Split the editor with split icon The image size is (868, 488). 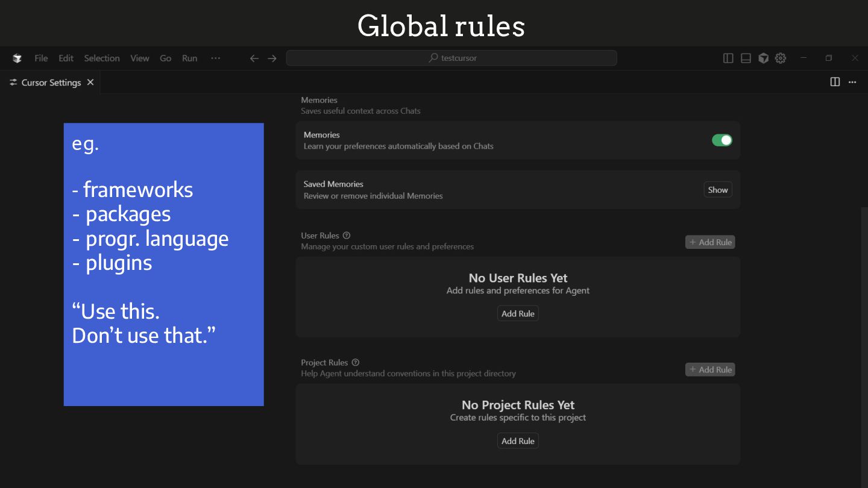click(835, 82)
